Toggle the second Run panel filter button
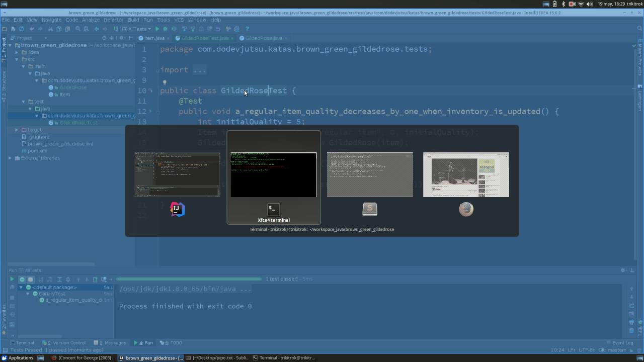The height and width of the screenshot is (362, 644). tap(30, 279)
